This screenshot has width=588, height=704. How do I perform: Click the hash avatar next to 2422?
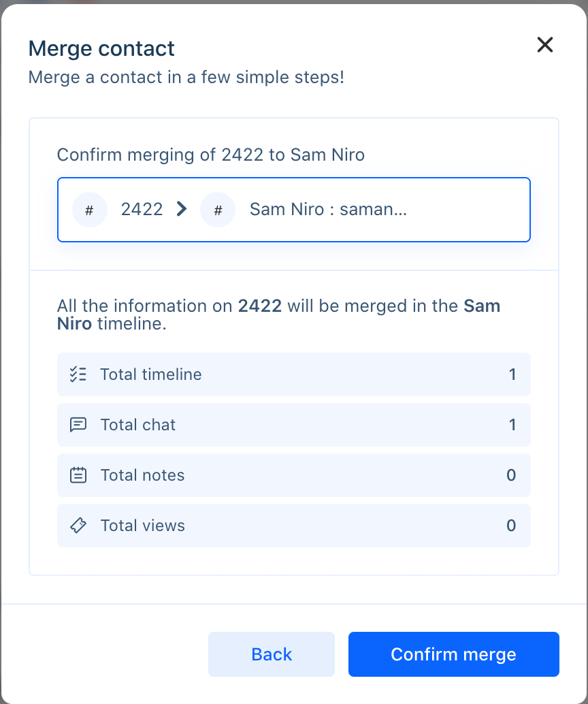pyautogui.click(x=90, y=210)
